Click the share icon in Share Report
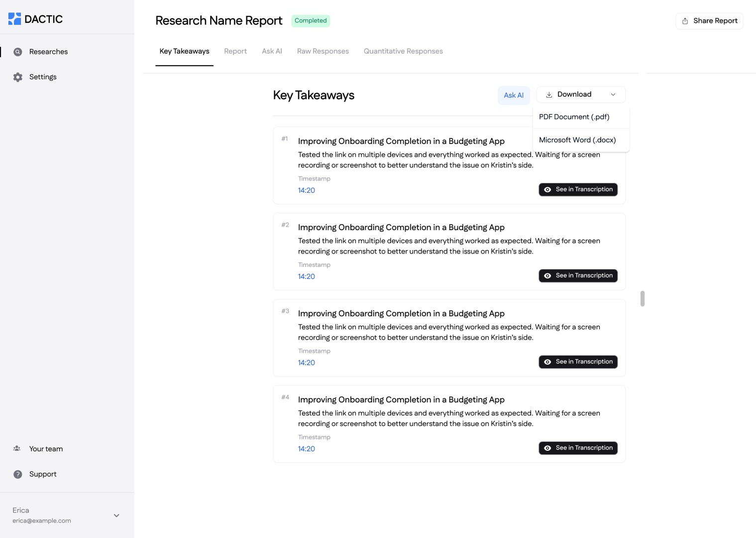This screenshot has height=538, width=756. (685, 21)
